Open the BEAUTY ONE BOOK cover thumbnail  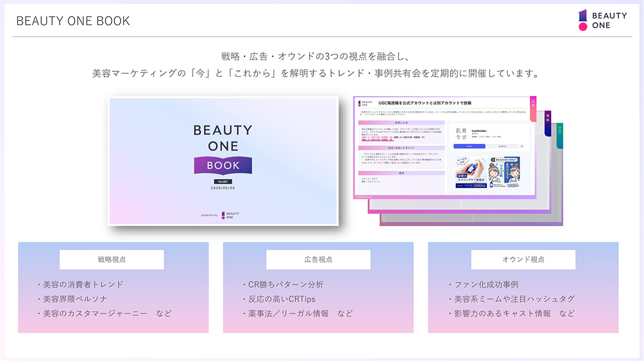point(223,160)
